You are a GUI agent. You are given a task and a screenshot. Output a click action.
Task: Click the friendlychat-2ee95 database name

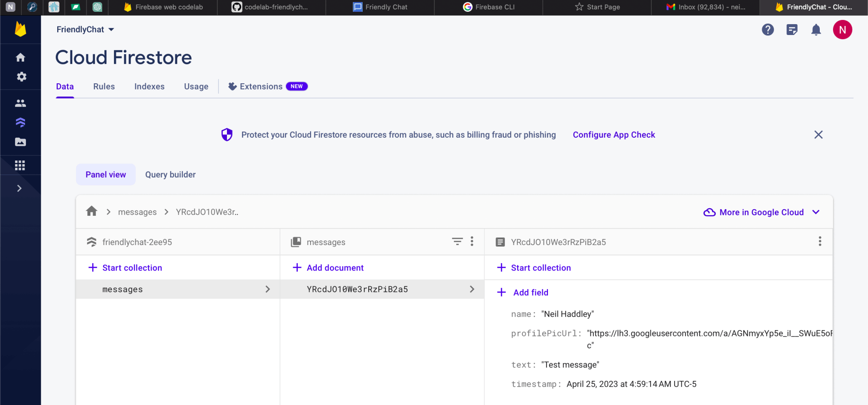tap(137, 242)
